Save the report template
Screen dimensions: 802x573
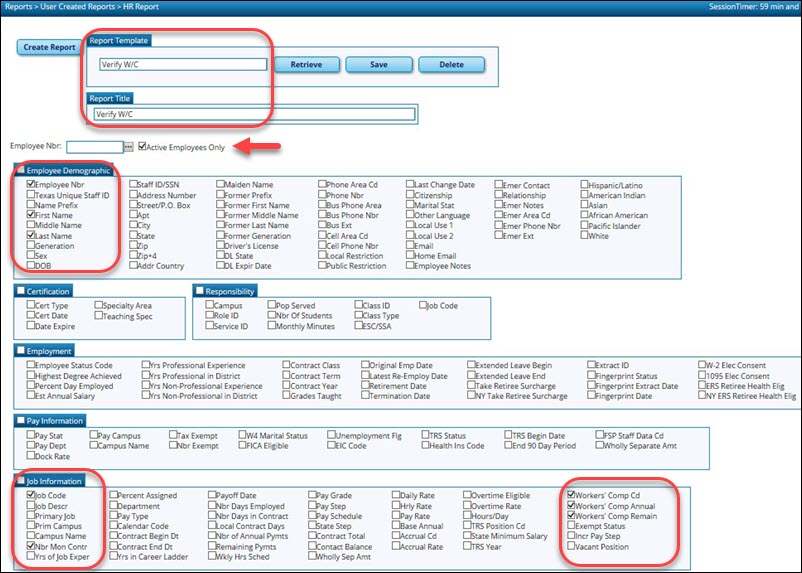[378, 65]
